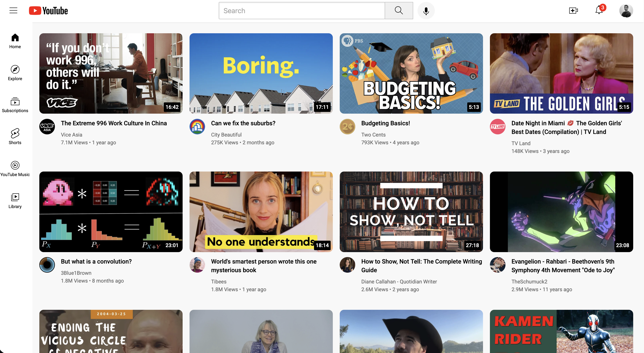This screenshot has width=644, height=353.
Task: Open Two Cents channel avatar
Action: (348, 127)
